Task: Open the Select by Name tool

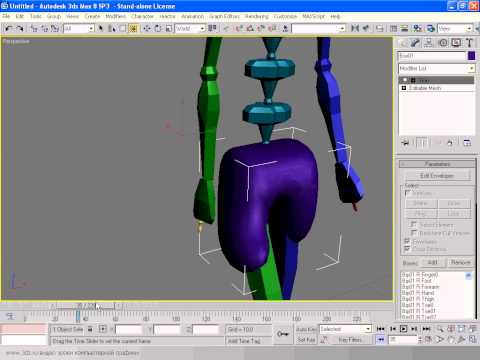Action: point(112,29)
